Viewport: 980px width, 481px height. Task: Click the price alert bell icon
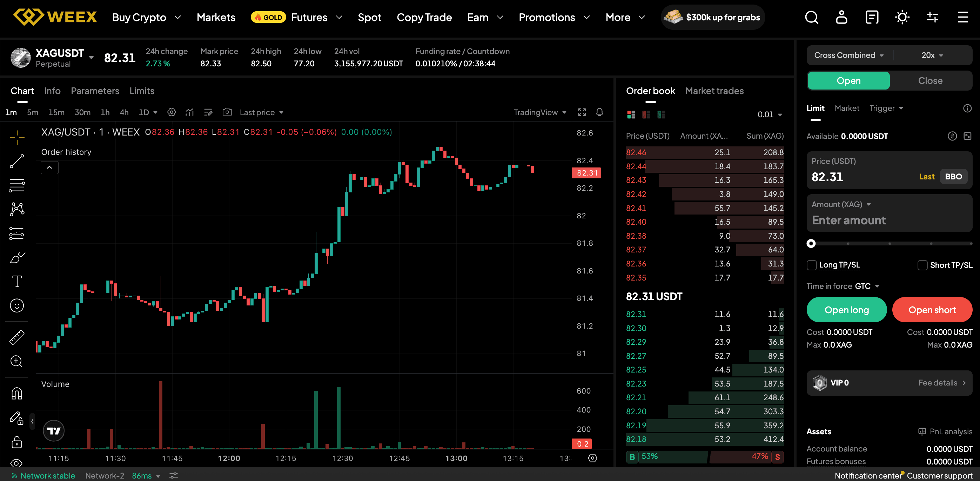[599, 112]
